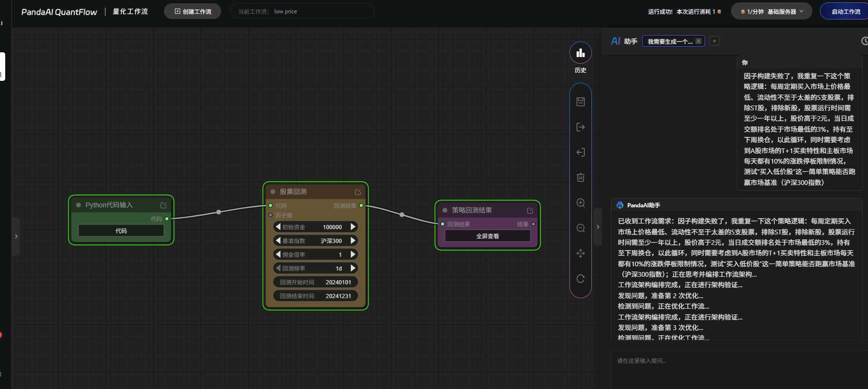Screen dimensions: 868x389
Task: Toggle status dot on Python代码输入 node
Action: (78, 205)
